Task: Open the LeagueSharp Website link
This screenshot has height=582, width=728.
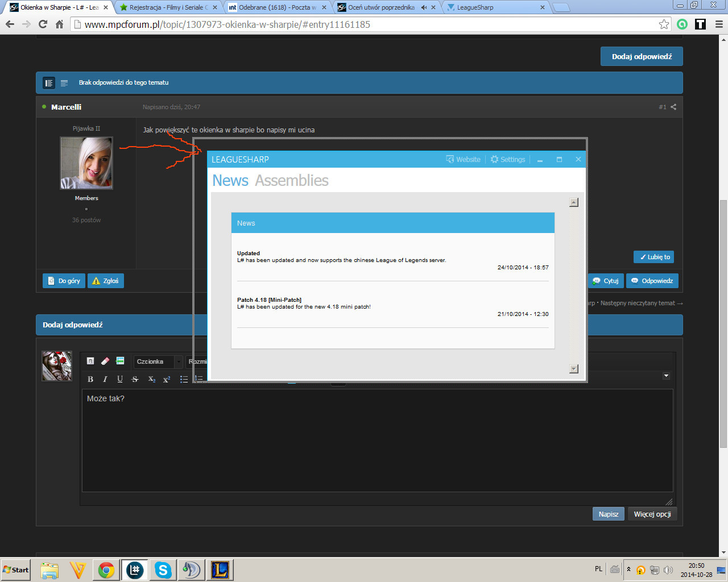Action: (464, 159)
